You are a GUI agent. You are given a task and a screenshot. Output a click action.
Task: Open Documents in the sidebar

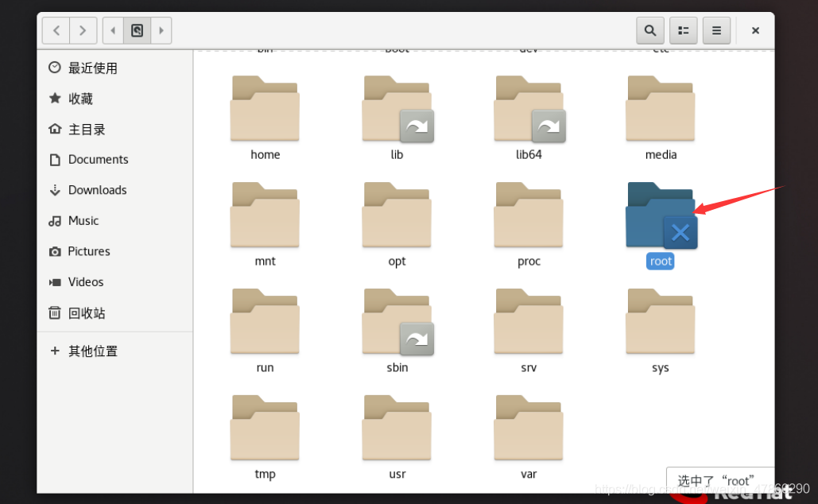coord(114,160)
